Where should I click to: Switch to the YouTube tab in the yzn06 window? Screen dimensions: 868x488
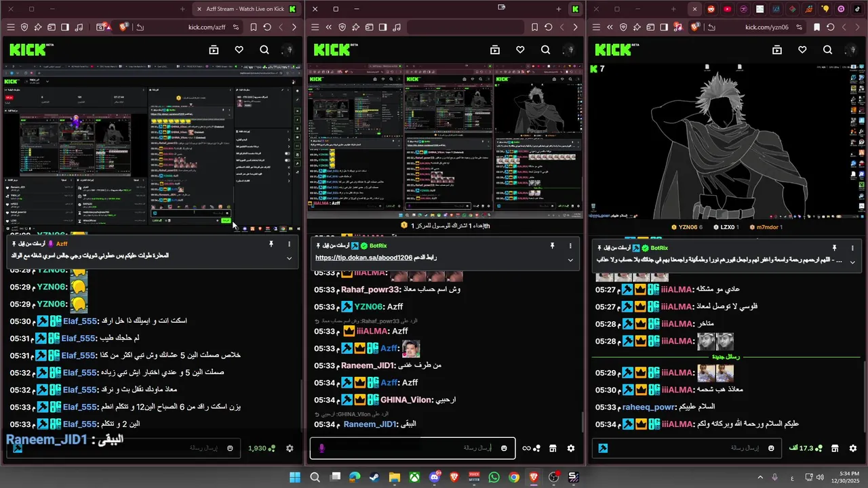pyautogui.click(x=728, y=9)
